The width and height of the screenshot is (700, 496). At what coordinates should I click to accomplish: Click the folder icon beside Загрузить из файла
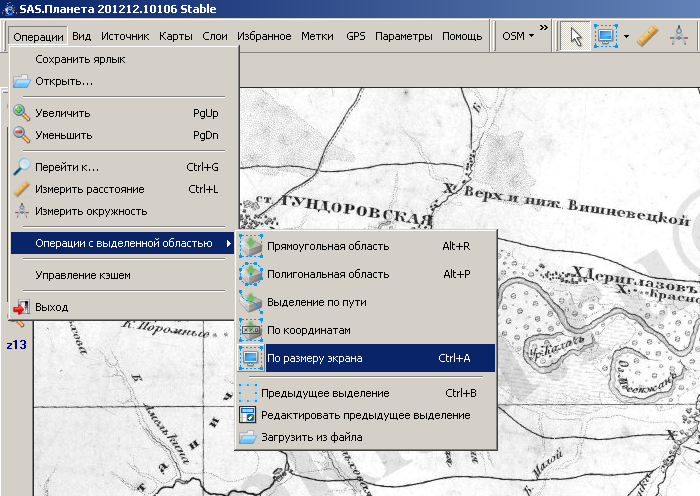click(248, 437)
